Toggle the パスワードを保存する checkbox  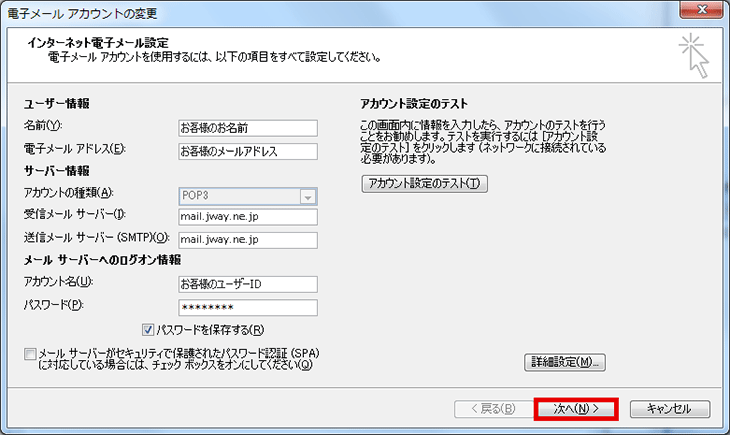pyautogui.click(x=148, y=330)
